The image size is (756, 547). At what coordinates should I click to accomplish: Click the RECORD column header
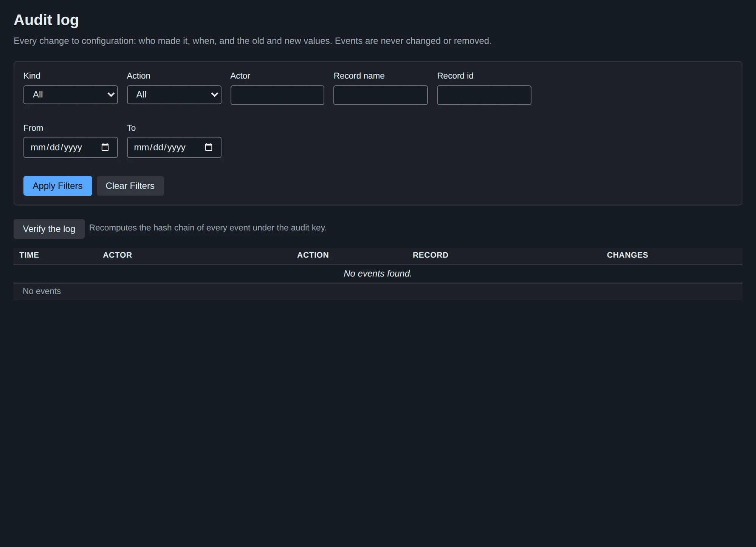coord(431,255)
